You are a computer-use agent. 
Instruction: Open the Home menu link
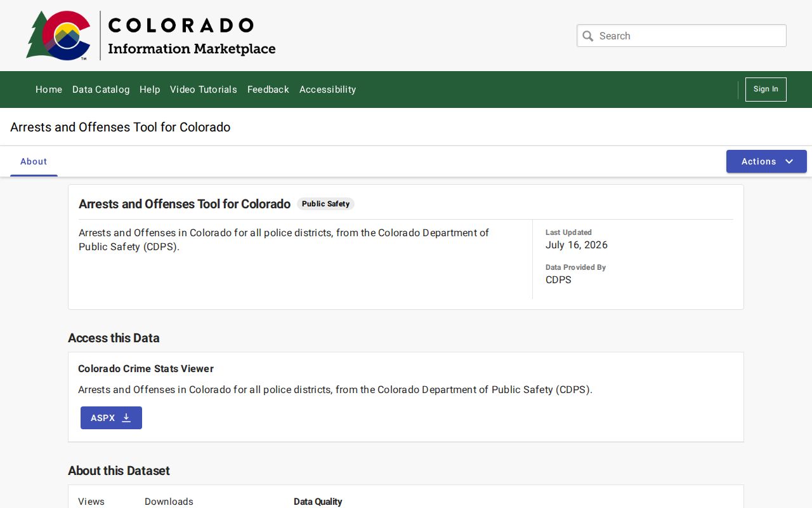49,90
